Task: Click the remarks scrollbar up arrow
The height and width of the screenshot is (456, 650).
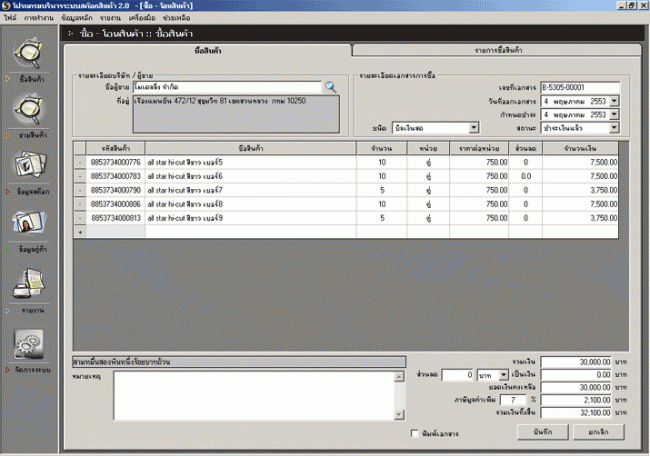Action: (399, 376)
